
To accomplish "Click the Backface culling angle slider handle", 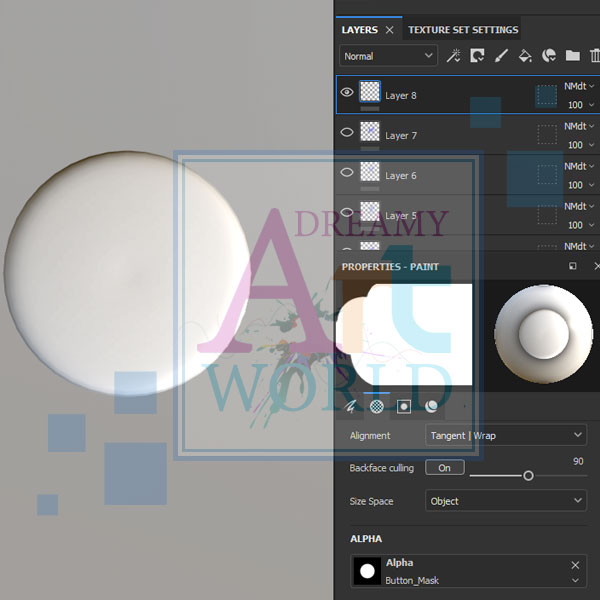I will (x=528, y=476).
